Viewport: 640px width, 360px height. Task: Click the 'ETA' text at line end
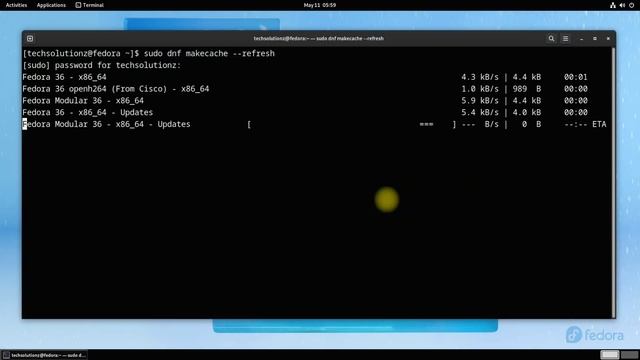599,124
